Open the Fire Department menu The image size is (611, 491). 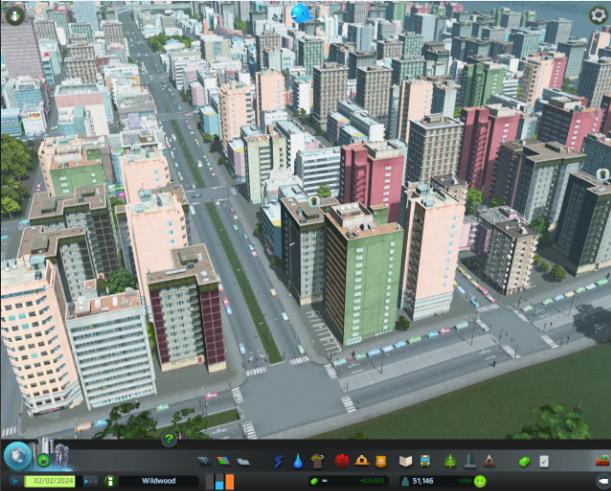pos(362,461)
